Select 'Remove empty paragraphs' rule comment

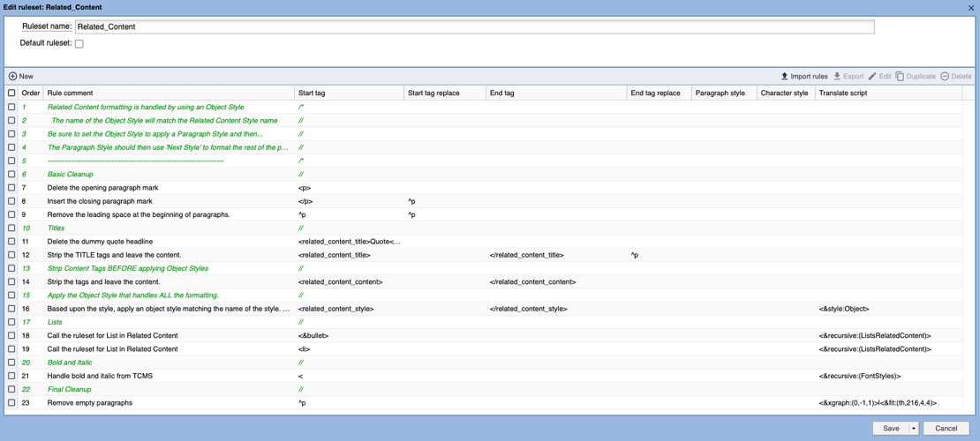tap(90, 403)
